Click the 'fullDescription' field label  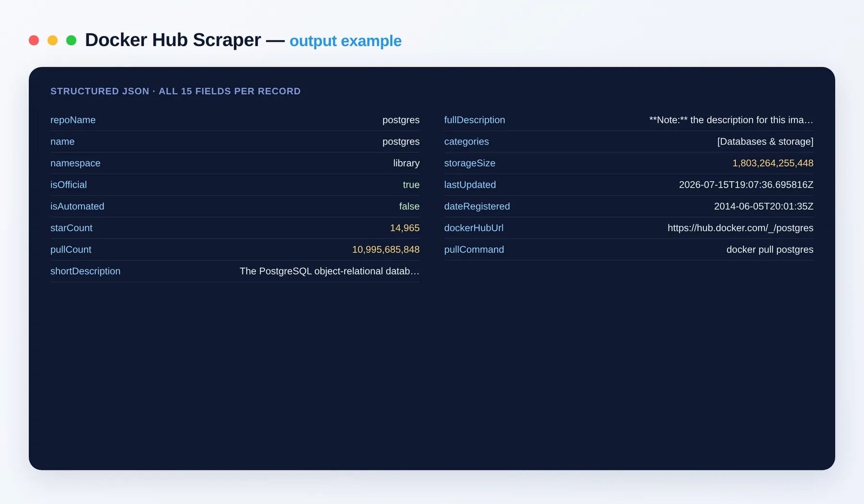point(474,120)
